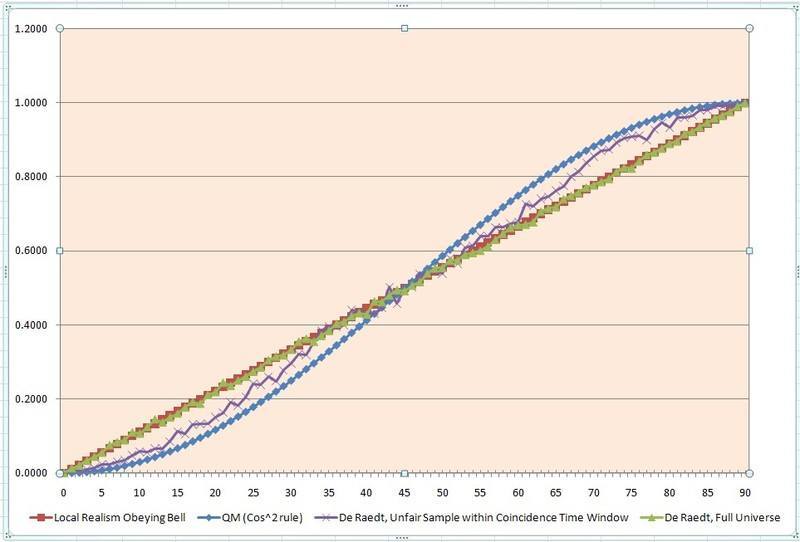Click the 10 label on horizontal axis

pyautogui.click(x=139, y=493)
